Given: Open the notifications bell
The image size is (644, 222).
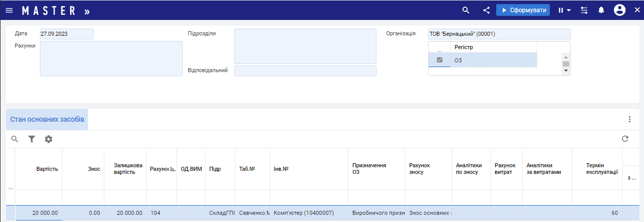Looking at the screenshot, I should 602,10.
